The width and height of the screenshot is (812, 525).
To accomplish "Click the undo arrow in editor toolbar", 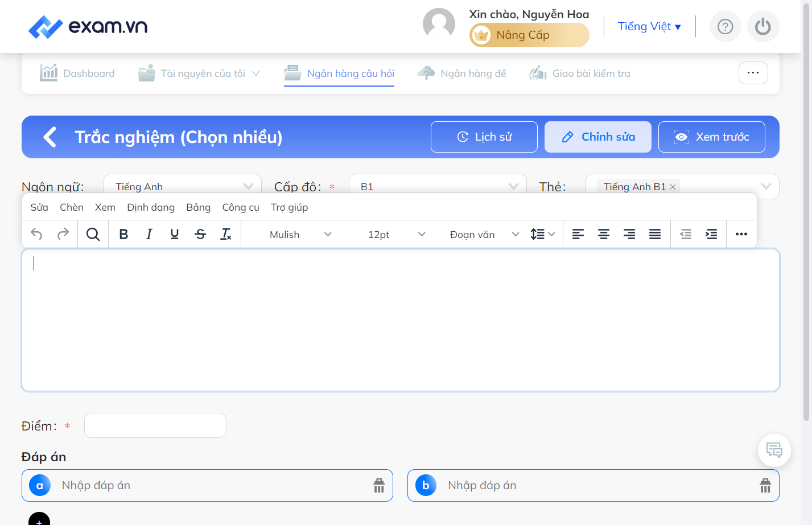I will tap(36, 234).
